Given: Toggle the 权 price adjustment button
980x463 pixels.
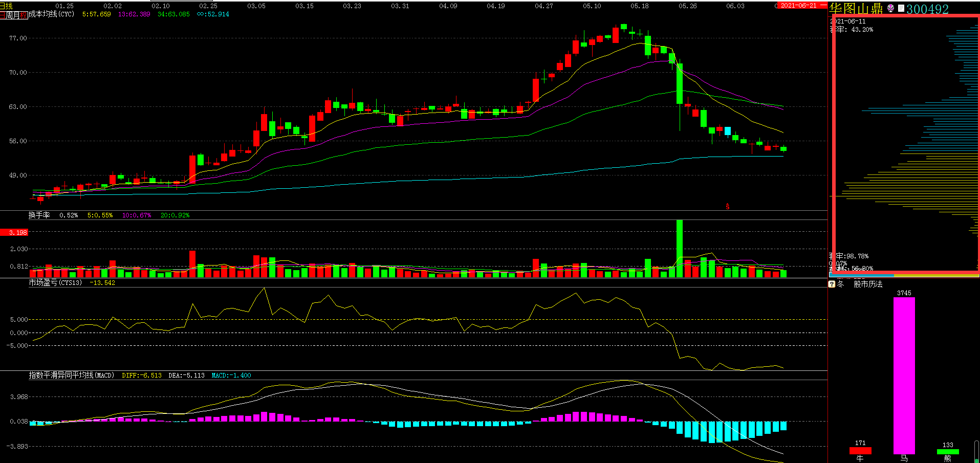Looking at the screenshot, I should tap(24, 15).
